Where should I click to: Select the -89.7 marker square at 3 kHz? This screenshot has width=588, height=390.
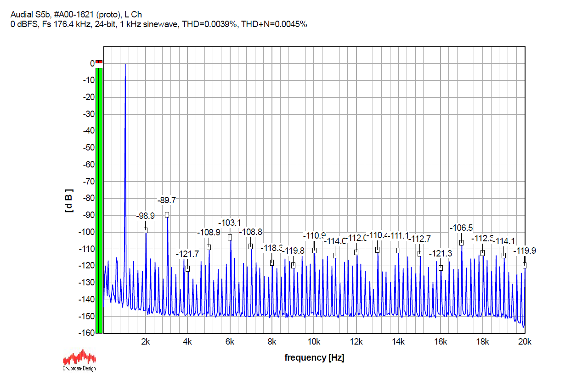(x=167, y=215)
